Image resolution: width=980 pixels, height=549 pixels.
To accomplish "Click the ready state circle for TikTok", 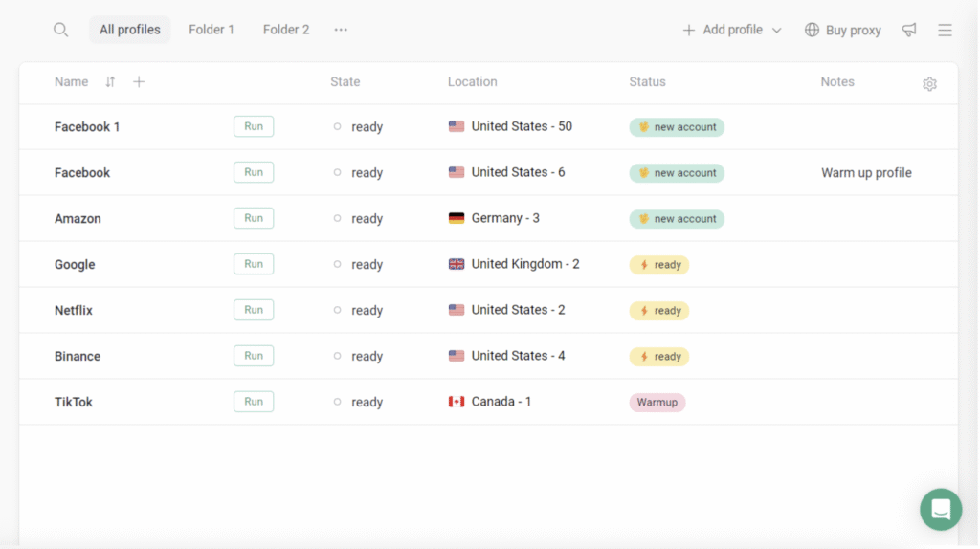I will tap(337, 402).
